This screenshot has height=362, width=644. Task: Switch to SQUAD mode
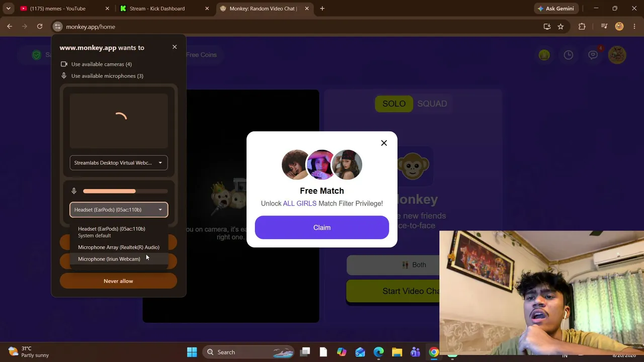pos(432,104)
